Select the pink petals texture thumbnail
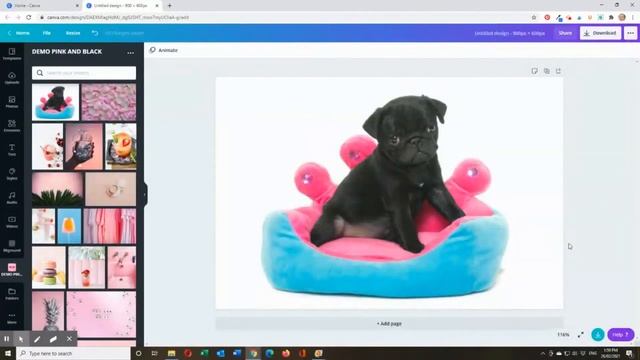640x360 pixels. click(x=109, y=102)
